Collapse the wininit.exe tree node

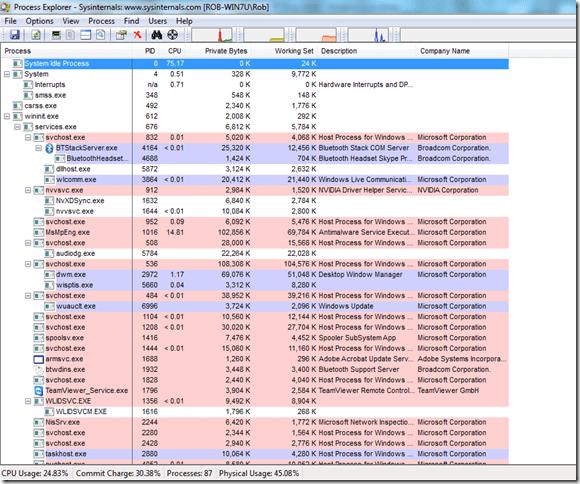tap(7, 116)
